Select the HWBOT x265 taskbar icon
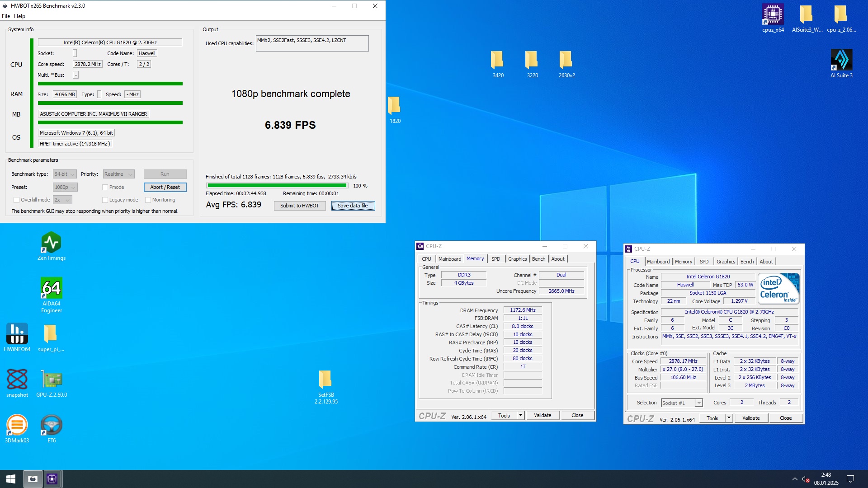Screen dimensions: 868x488 [33, 479]
